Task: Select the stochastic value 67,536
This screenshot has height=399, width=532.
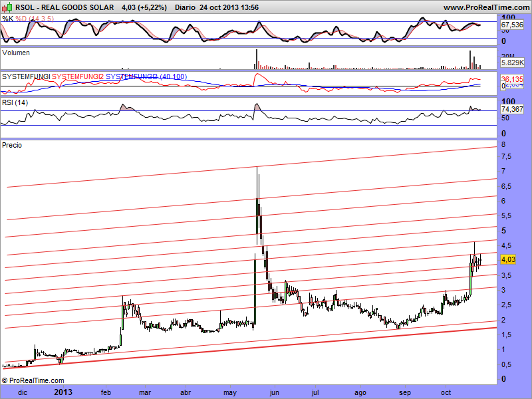Action: (x=512, y=25)
